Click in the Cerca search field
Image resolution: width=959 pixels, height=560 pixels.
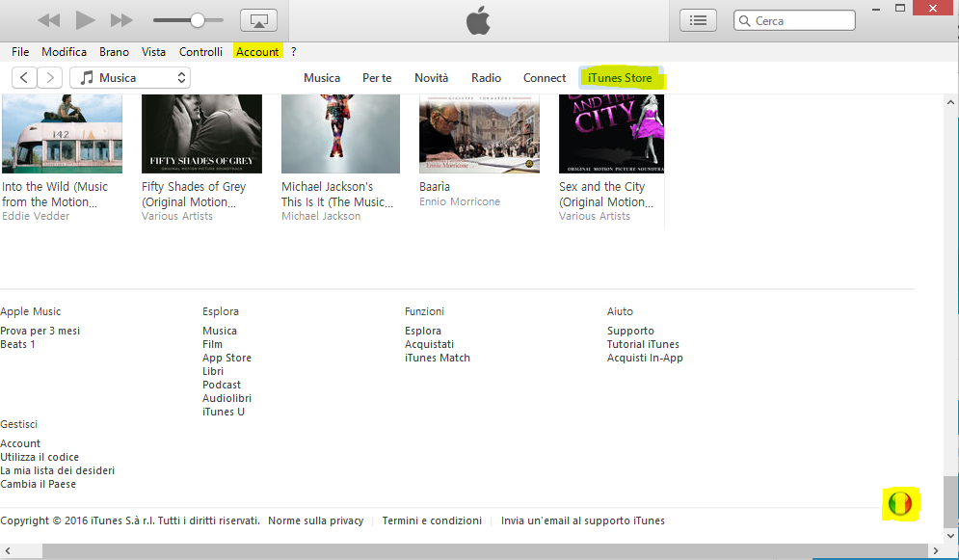click(x=800, y=20)
